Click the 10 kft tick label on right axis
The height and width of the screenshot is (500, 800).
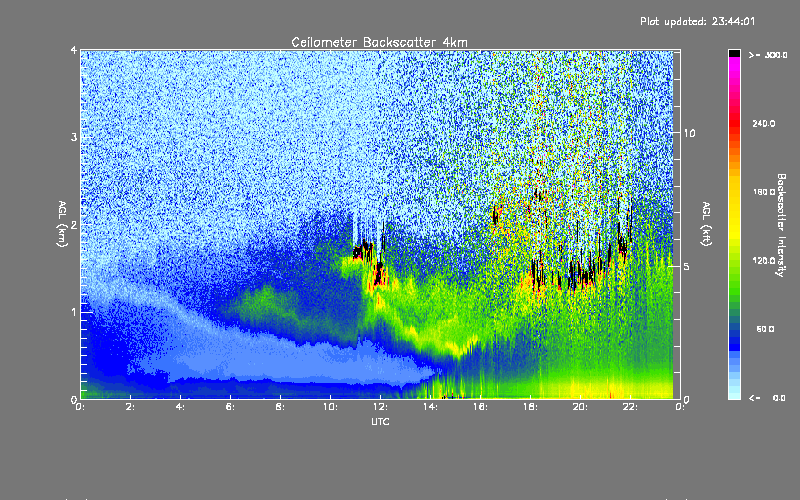click(x=689, y=133)
